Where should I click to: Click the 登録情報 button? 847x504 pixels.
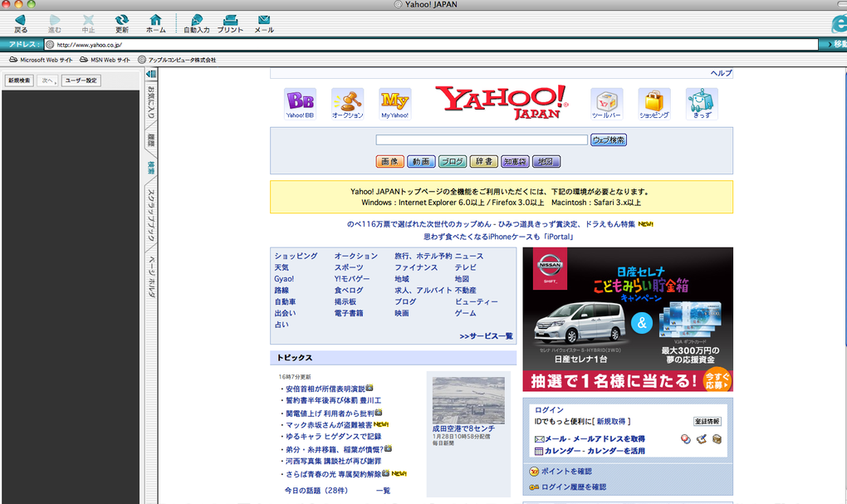point(707,421)
